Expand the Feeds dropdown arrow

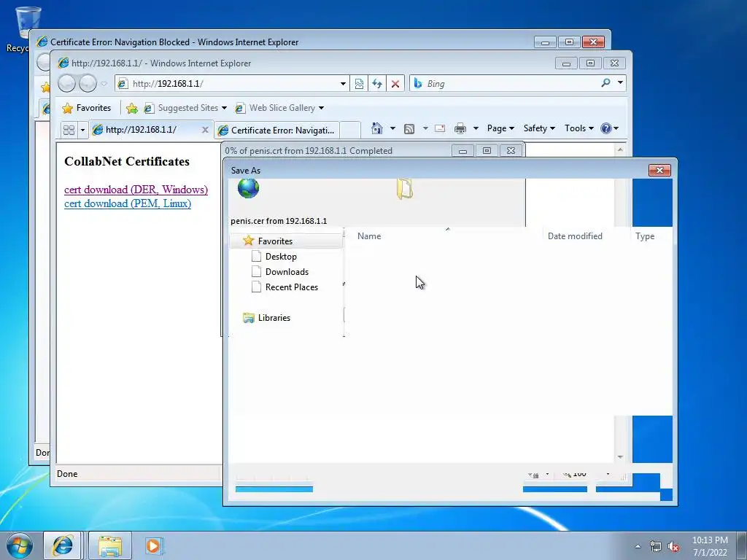(x=425, y=128)
